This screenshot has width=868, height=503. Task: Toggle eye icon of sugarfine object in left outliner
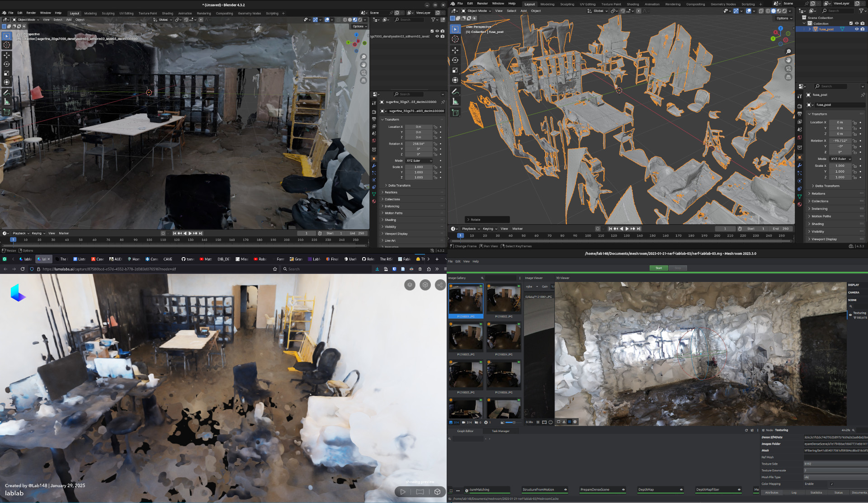[437, 37]
